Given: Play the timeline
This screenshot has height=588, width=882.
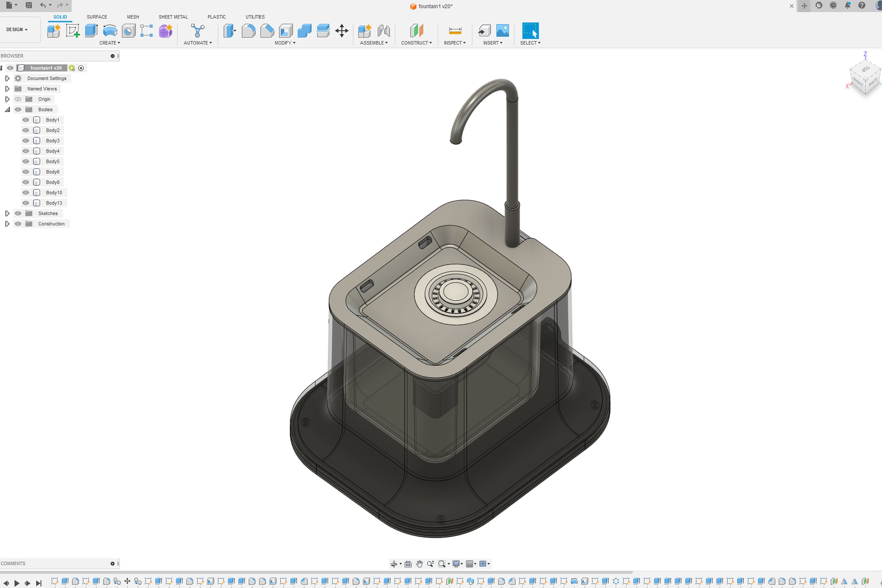Looking at the screenshot, I should pyautogui.click(x=17, y=583).
